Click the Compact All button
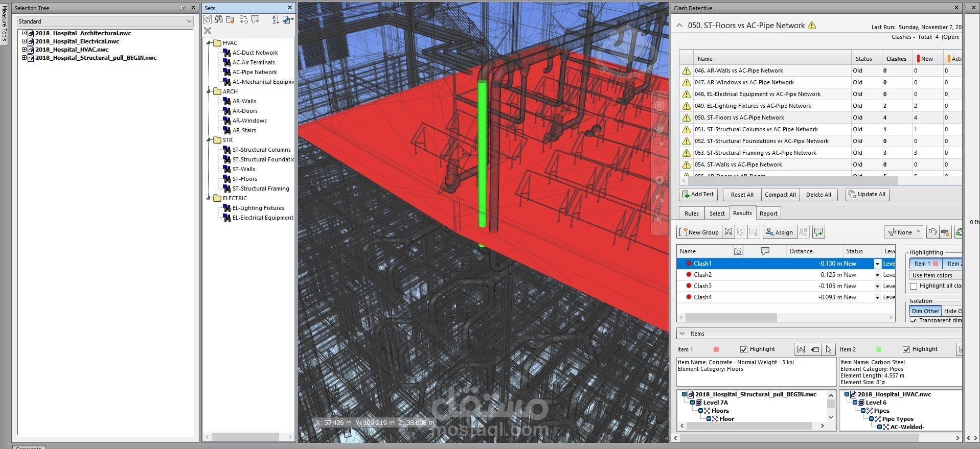The width and height of the screenshot is (980, 449). coord(780,195)
